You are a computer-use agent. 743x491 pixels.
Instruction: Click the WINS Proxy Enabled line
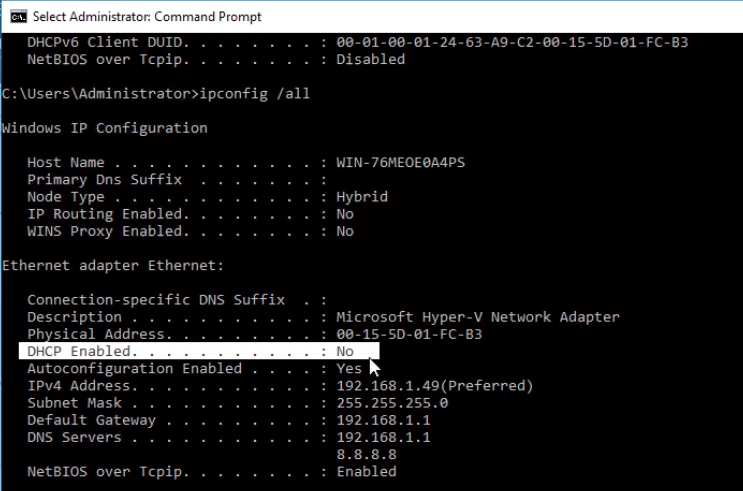[x=190, y=231]
